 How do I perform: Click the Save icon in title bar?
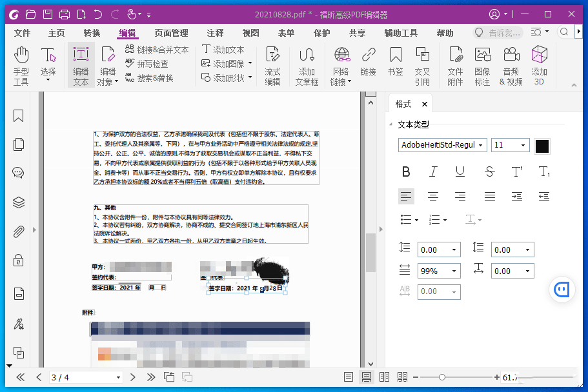pos(48,15)
